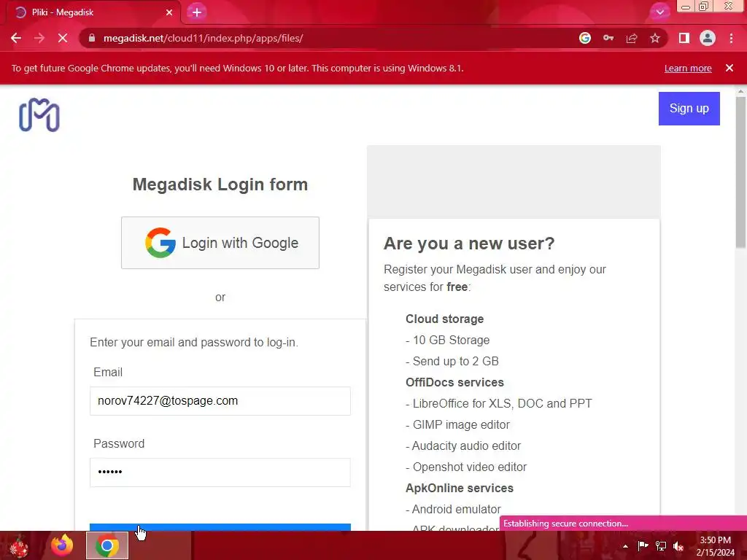747x560 pixels.
Task: Focus the Password input field
Action: 220,472
